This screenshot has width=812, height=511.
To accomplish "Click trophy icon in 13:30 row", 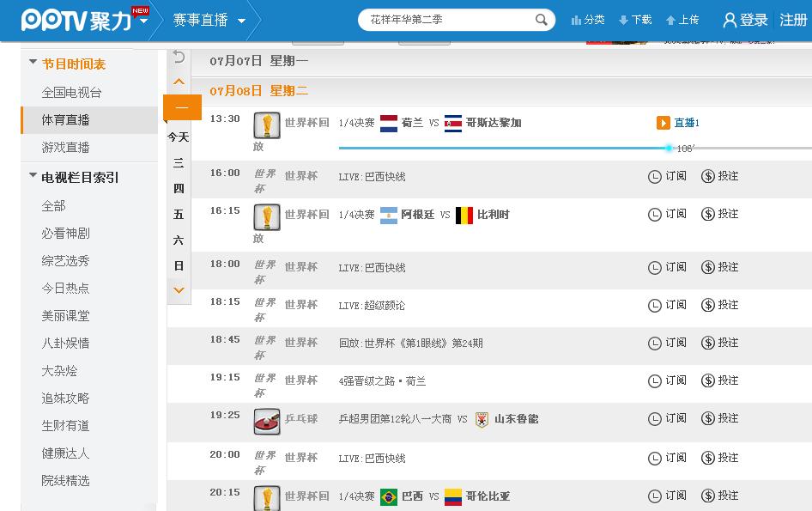I will (x=267, y=125).
